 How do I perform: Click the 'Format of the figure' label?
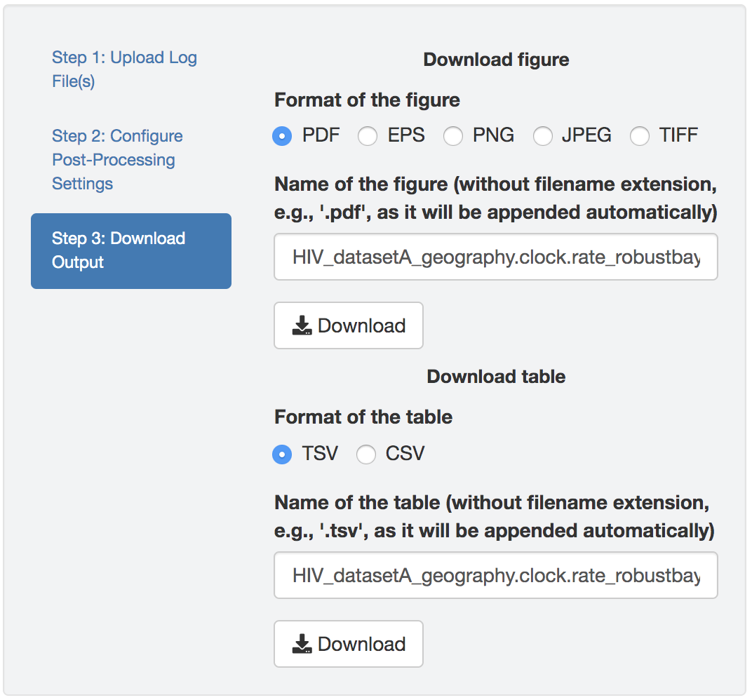click(367, 100)
